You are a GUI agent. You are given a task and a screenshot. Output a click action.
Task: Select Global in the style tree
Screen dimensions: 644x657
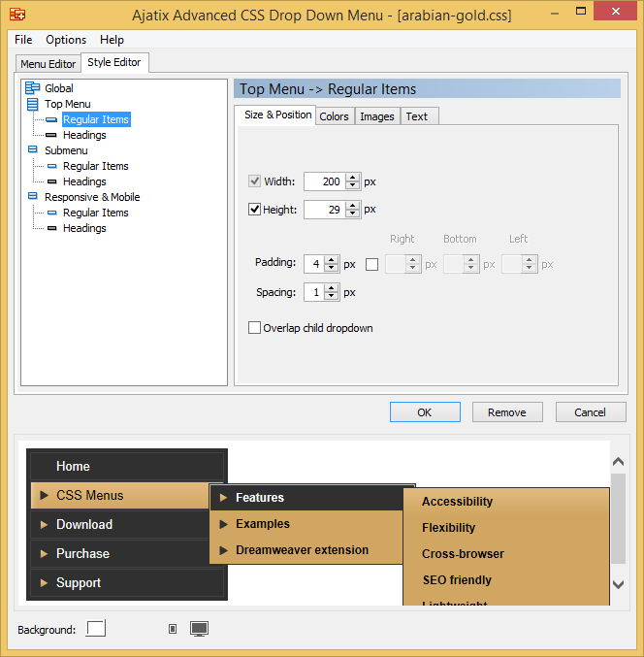pyautogui.click(x=59, y=88)
